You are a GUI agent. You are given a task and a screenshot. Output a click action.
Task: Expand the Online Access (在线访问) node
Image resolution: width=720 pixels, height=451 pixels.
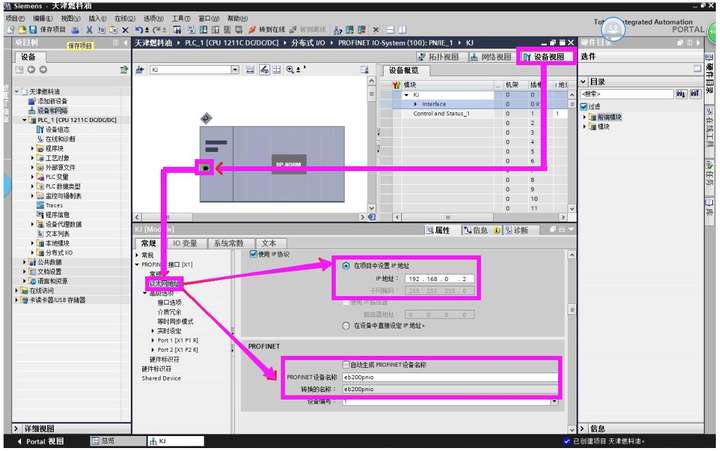pyautogui.click(x=17, y=291)
